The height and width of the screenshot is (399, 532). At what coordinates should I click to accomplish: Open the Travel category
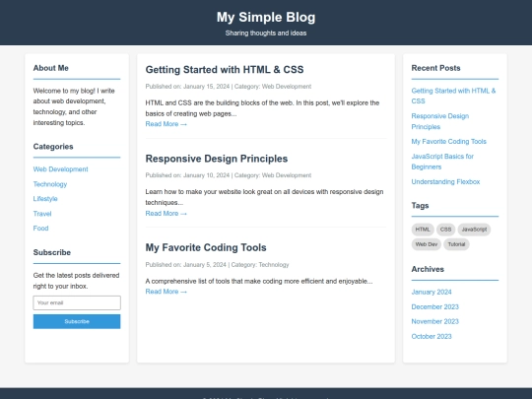coord(42,214)
